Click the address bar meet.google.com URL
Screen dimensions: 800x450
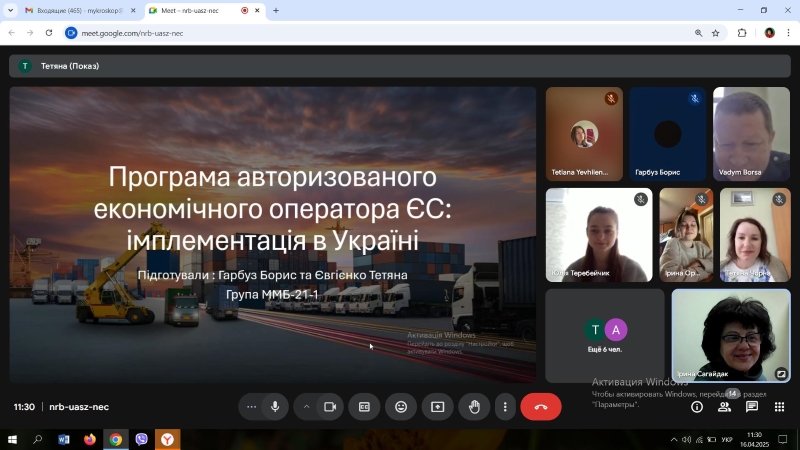tap(132, 33)
